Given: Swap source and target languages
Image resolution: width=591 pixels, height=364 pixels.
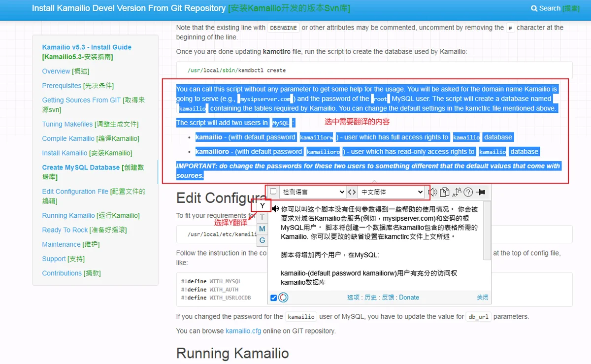Looking at the screenshot, I should pyautogui.click(x=352, y=192).
